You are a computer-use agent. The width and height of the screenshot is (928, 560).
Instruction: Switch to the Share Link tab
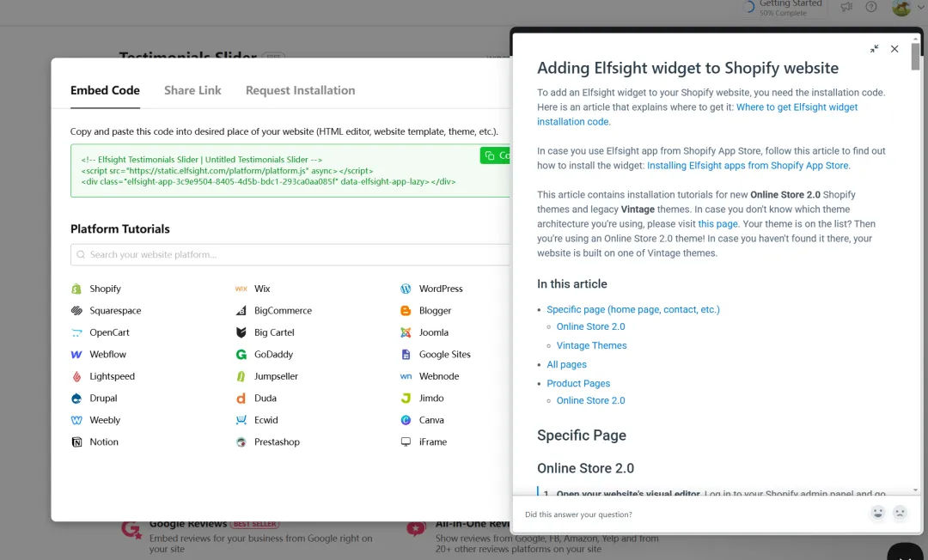(192, 90)
